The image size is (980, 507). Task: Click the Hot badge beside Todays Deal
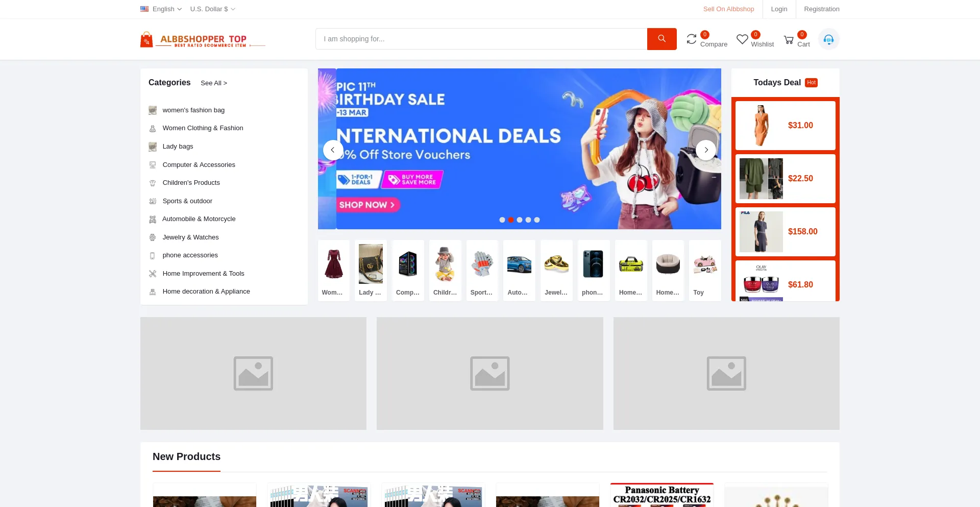[x=812, y=83]
